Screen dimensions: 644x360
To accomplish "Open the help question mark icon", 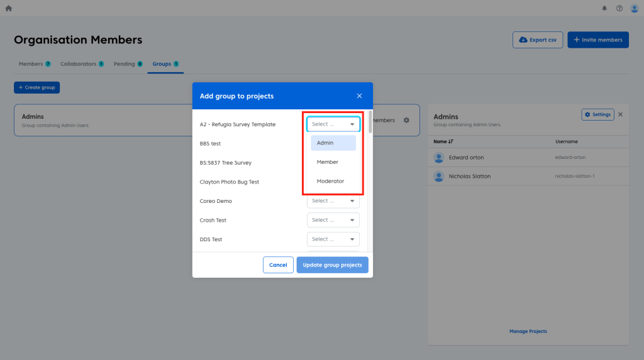I will click(619, 8).
